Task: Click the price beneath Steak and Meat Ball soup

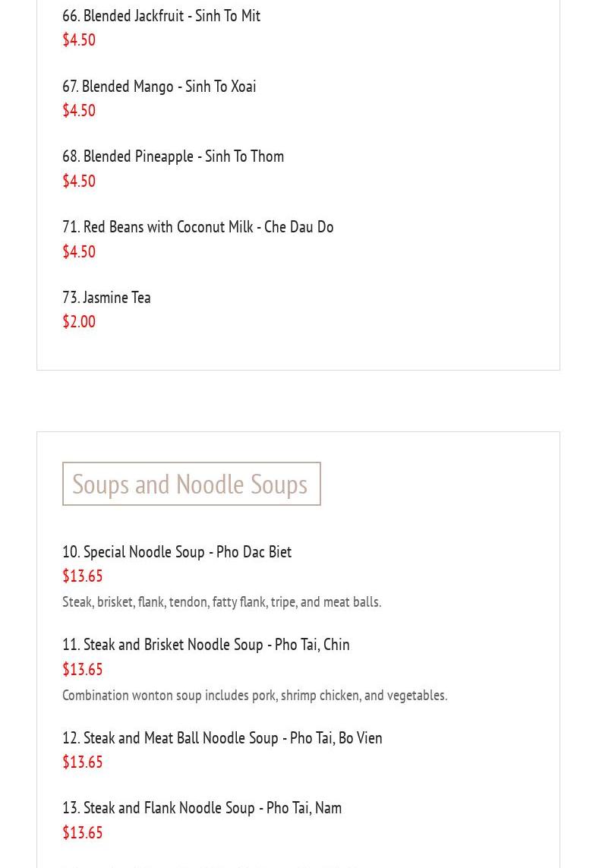Action: pyautogui.click(x=82, y=762)
